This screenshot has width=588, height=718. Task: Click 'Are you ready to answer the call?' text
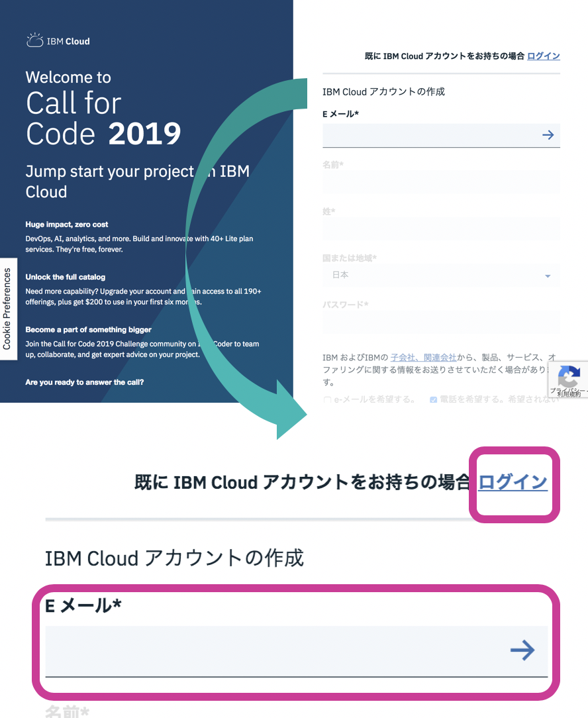[85, 382]
